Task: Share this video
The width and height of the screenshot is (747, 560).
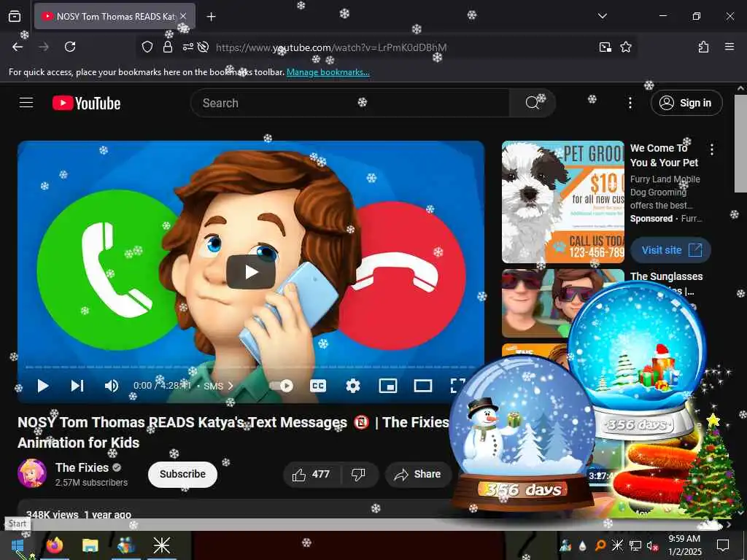Action: click(x=418, y=474)
